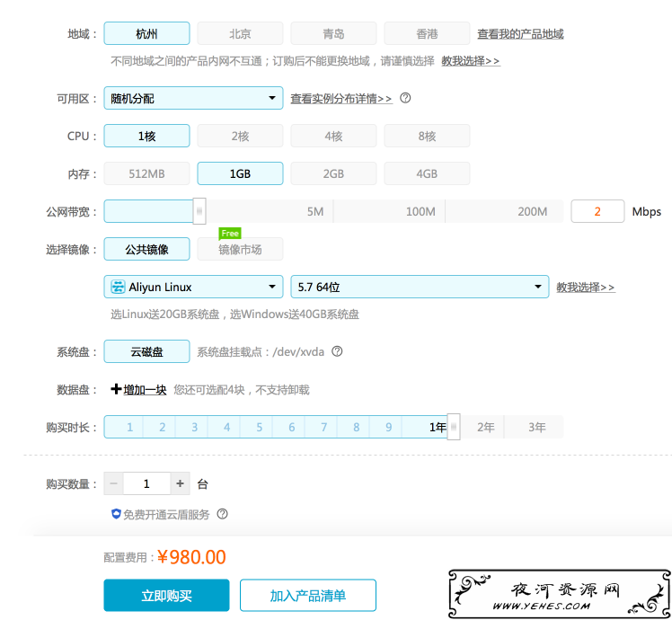Select 4GB memory option
The image size is (672, 620).
coord(427,173)
